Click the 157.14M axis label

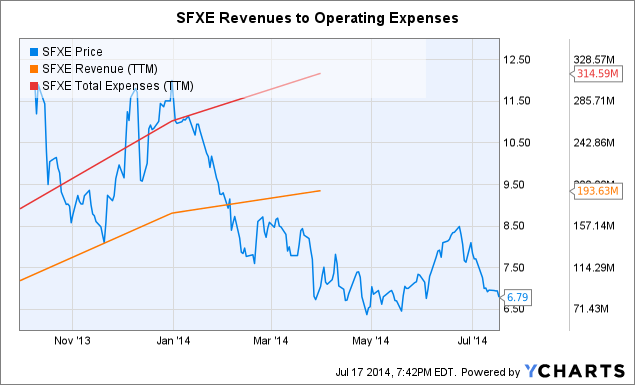click(594, 225)
